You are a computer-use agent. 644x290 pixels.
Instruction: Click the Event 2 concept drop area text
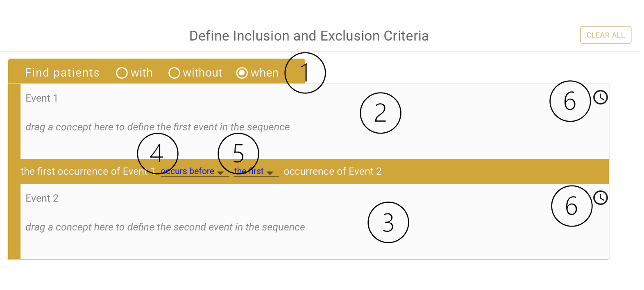[165, 227]
